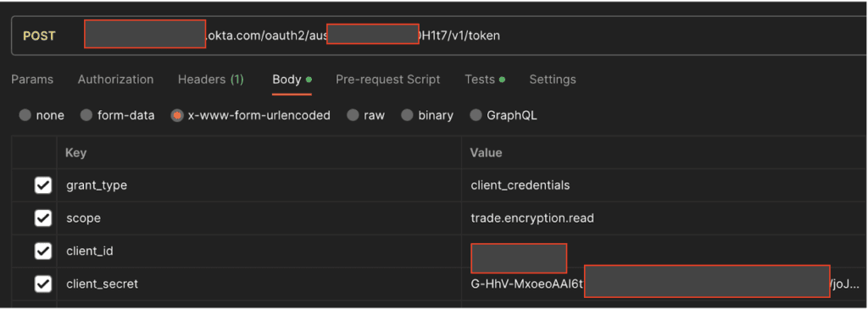The image size is (868, 309).
Task: Toggle the scope row checkbox
Action: click(x=43, y=218)
